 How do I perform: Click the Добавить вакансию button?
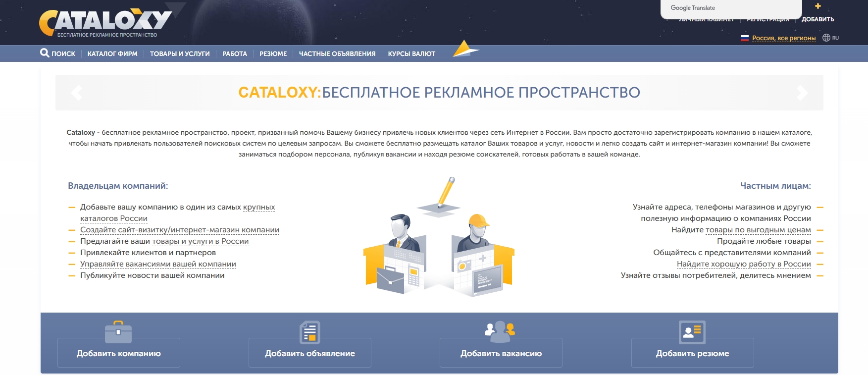point(501,353)
